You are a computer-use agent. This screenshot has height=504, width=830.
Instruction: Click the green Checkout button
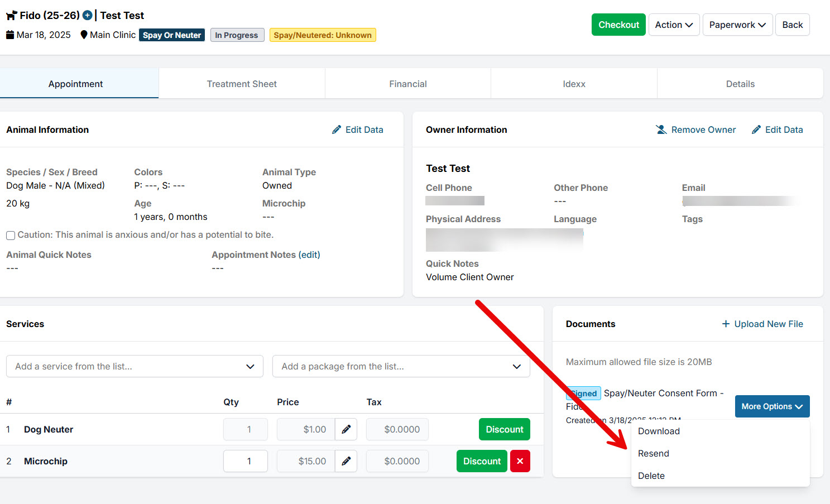point(618,25)
